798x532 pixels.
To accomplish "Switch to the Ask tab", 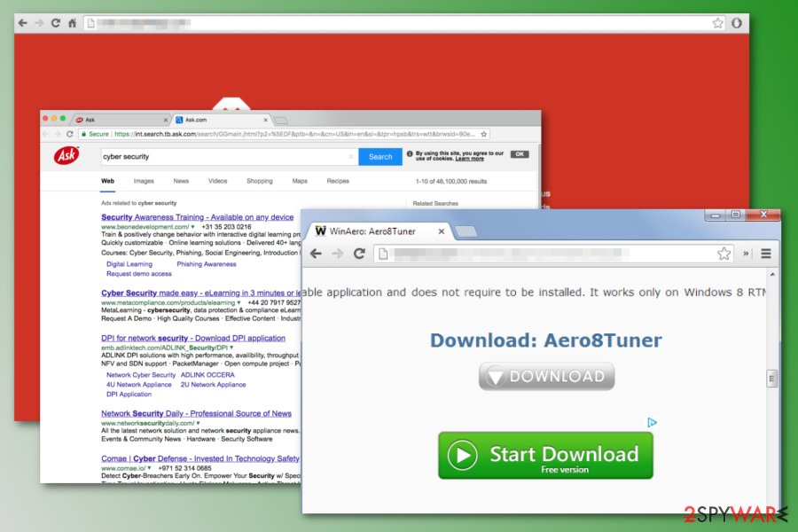I will [121, 120].
